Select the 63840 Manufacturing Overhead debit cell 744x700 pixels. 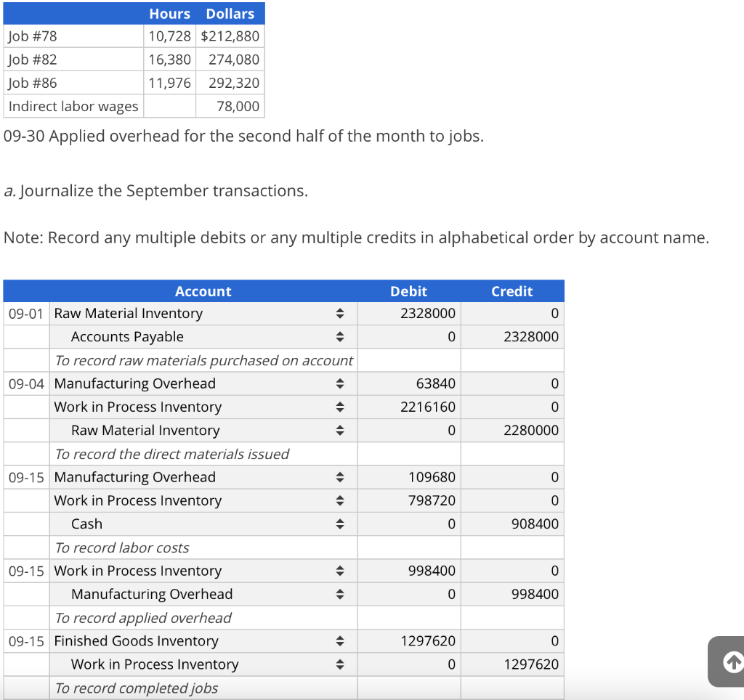point(408,383)
